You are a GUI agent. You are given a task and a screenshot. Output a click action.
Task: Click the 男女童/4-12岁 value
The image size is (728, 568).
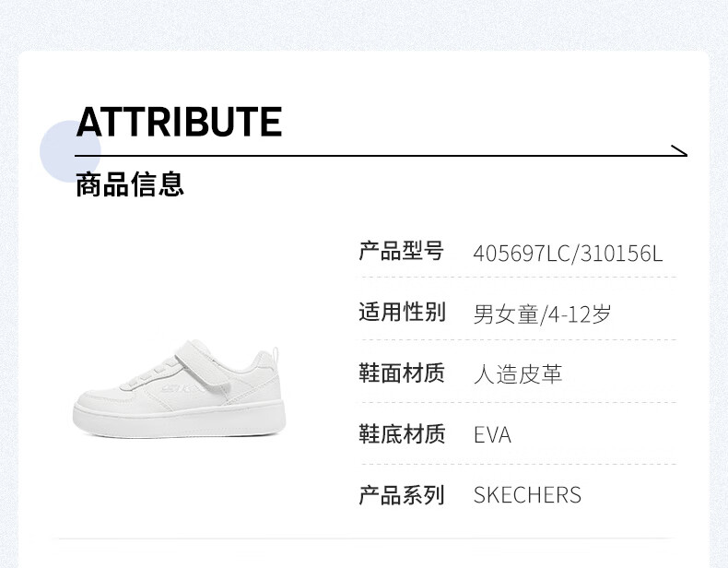tap(542, 314)
